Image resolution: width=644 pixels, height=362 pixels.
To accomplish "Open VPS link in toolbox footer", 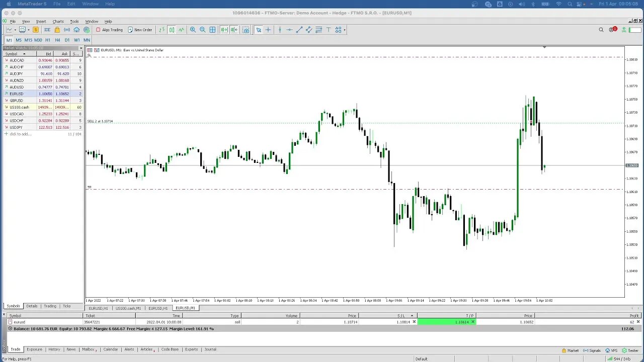I will pos(611,350).
